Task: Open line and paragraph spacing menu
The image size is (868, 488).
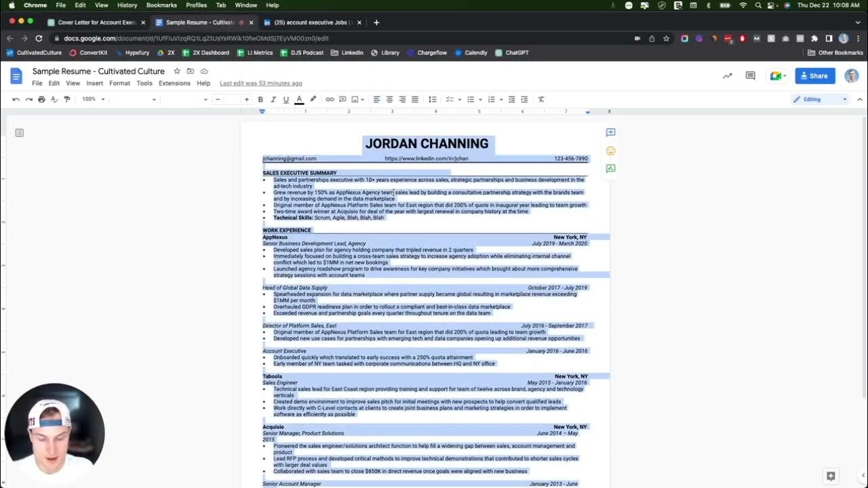Action: (432, 100)
